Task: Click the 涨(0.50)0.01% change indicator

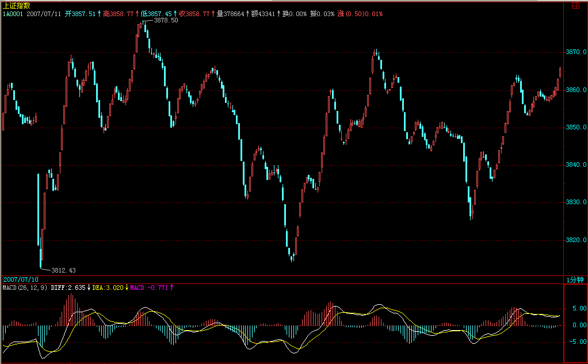Action: (360, 13)
